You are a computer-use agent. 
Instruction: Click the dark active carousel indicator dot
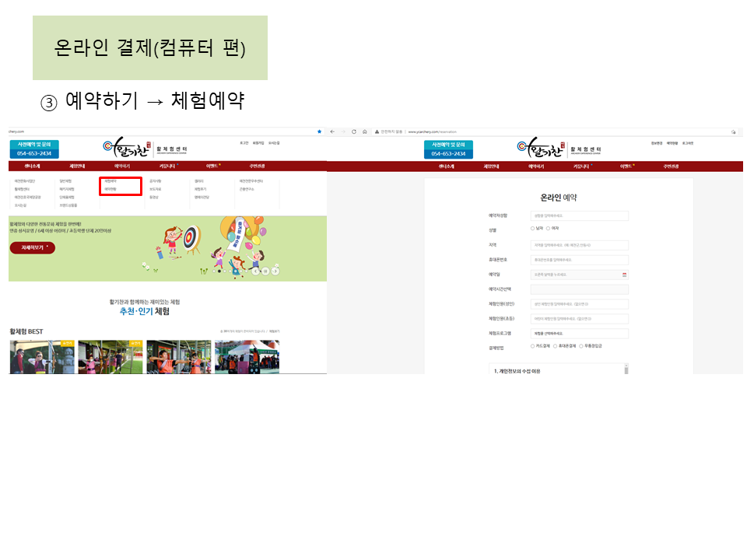[219, 271]
